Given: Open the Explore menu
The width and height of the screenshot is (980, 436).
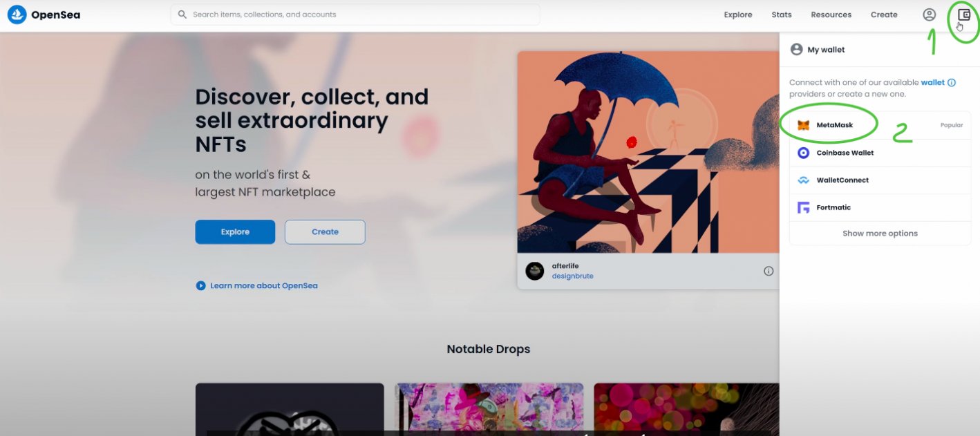Looking at the screenshot, I should tap(738, 15).
